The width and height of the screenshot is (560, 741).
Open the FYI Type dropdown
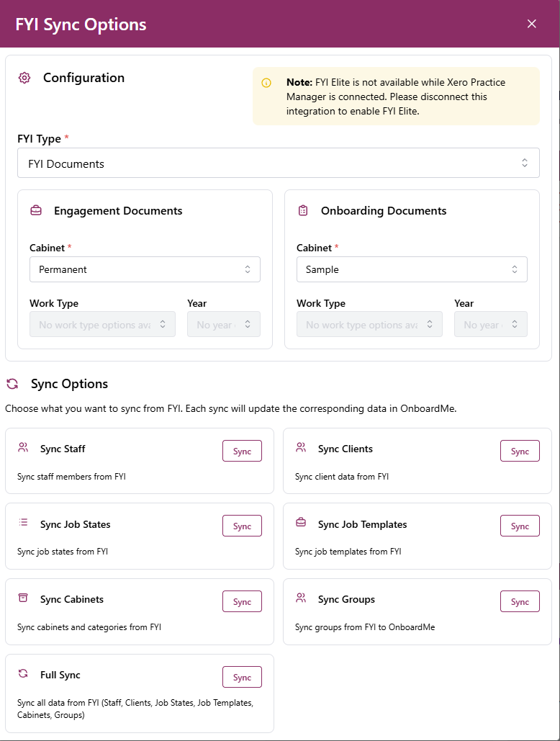pos(278,163)
